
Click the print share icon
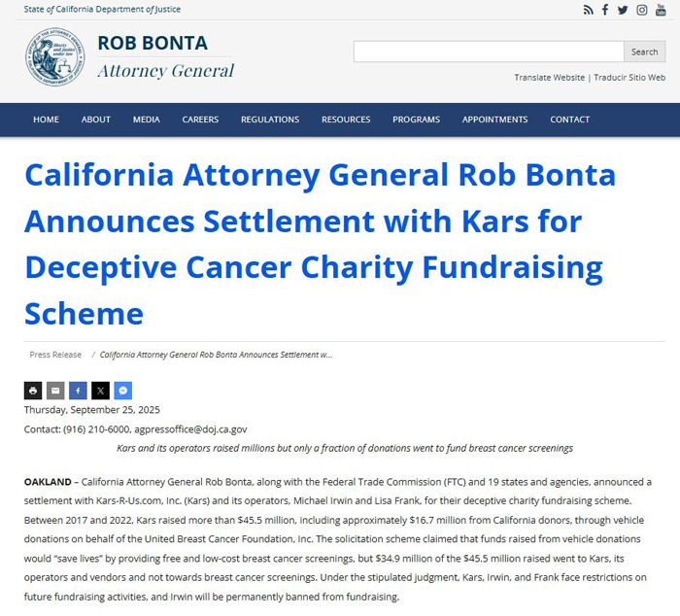tap(33, 391)
